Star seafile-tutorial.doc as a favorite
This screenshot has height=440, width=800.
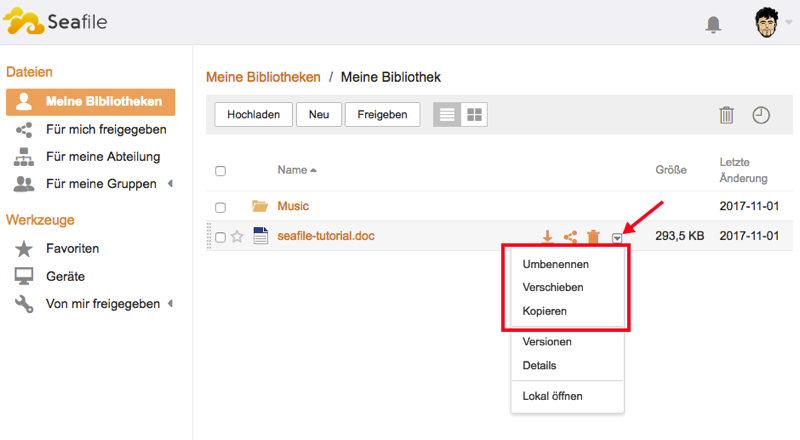tap(237, 237)
